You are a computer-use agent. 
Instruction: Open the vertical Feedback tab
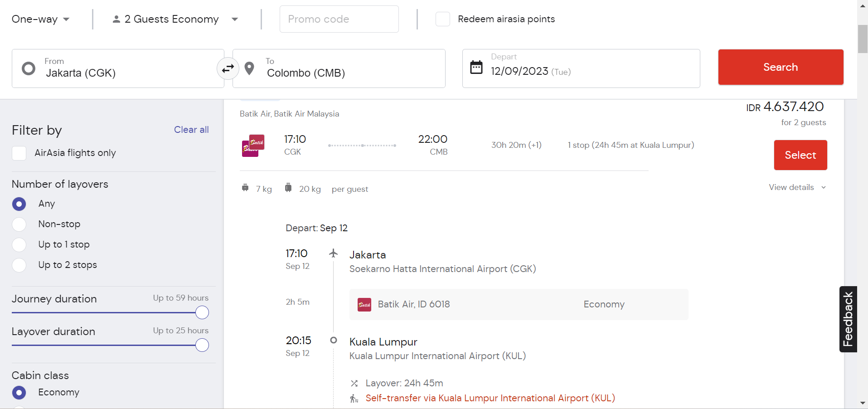848,319
